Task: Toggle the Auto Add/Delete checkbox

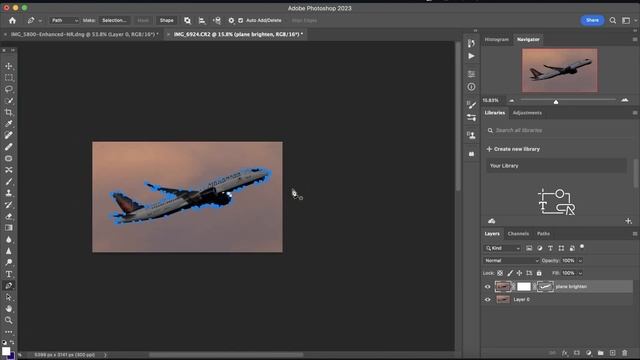Action: [x=240, y=20]
